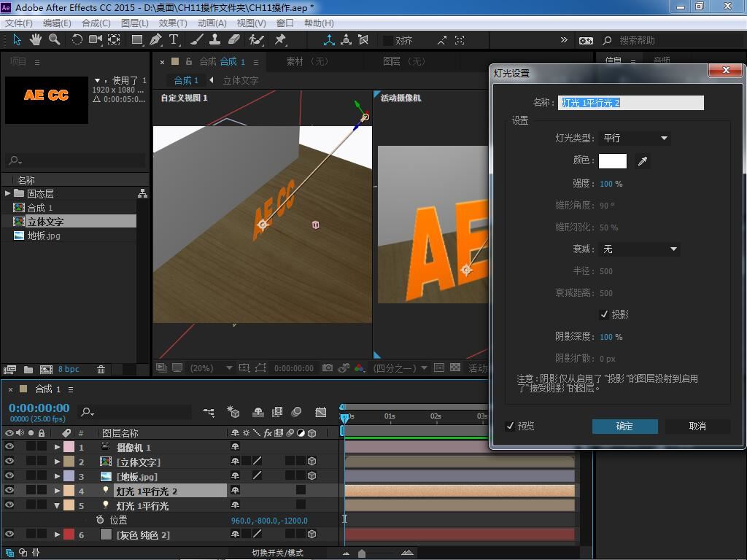Click the Draft 3D icon in timeline
The image size is (747, 560).
point(233,412)
